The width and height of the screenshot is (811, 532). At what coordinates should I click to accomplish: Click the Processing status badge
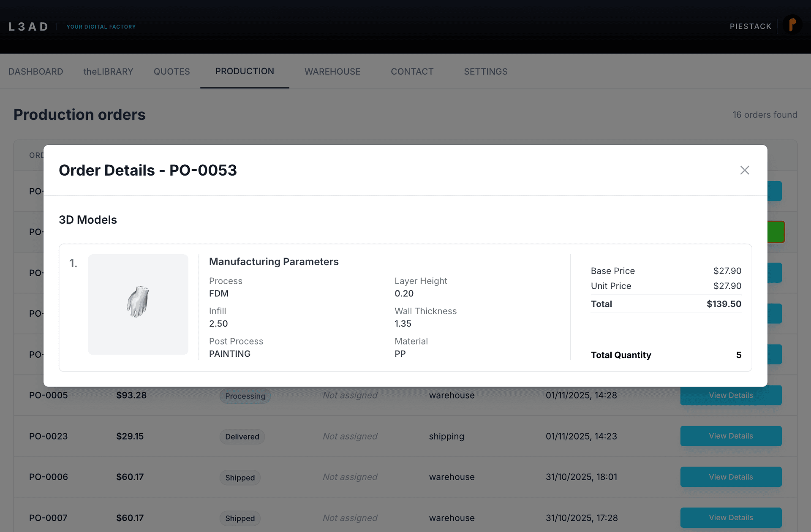click(245, 396)
